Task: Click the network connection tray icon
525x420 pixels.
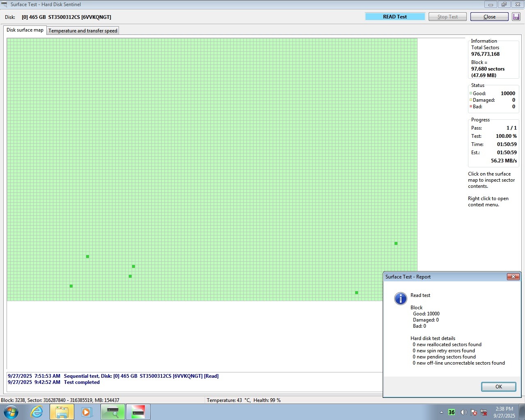Action: 484,412
